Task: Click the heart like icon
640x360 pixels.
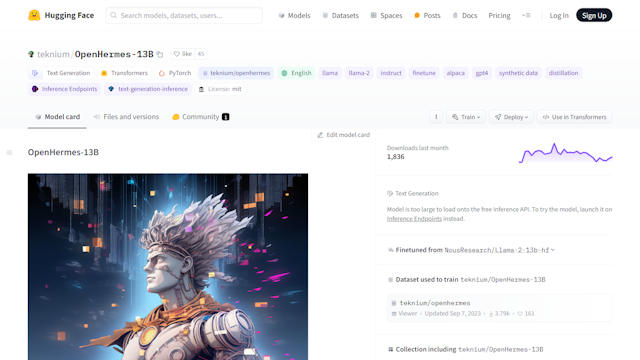Action: [177, 54]
